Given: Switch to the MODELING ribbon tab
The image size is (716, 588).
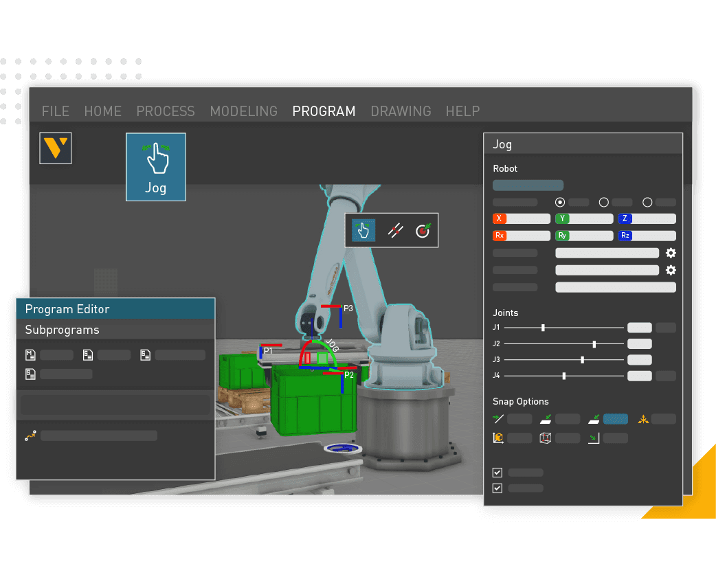Looking at the screenshot, I should click(x=244, y=111).
